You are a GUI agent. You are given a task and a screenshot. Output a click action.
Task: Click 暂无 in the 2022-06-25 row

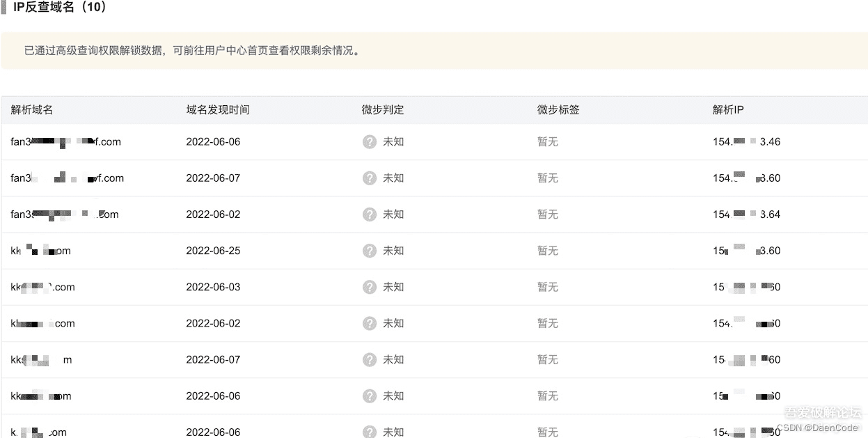[x=548, y=251]
